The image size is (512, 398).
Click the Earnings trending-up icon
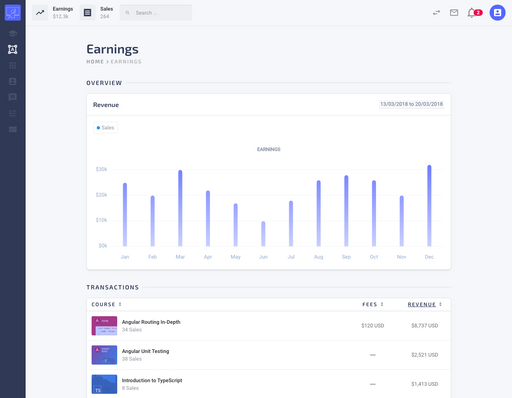[x=40, y=13]
